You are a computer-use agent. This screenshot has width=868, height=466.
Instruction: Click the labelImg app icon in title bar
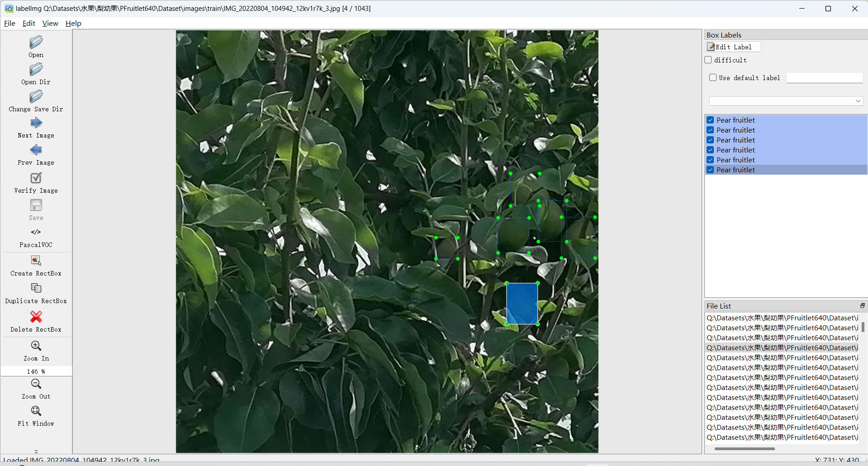[9, 9]
